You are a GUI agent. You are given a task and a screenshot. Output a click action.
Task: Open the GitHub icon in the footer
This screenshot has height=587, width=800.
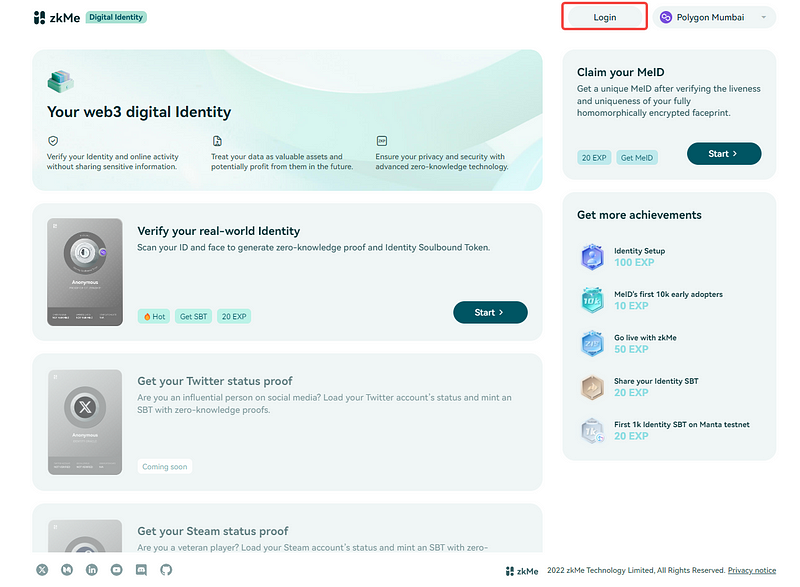coord(166,569)
